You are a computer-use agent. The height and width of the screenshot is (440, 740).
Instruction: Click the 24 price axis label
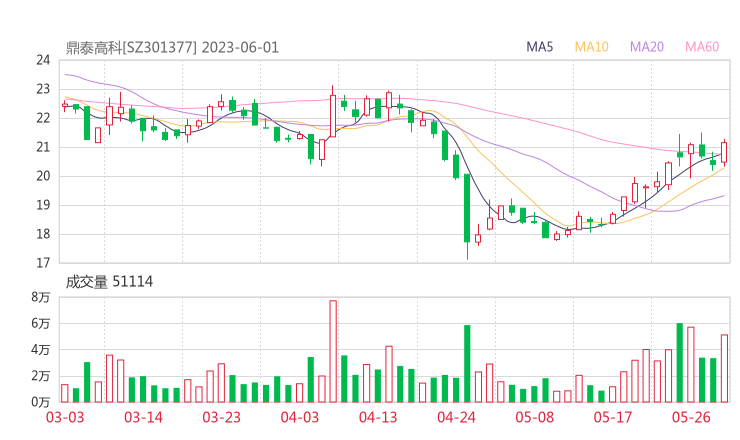click(43, 60)
